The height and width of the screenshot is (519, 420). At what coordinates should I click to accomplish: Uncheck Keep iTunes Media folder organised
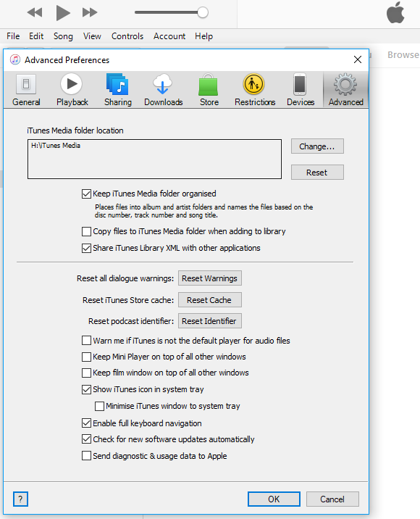click(86, 194)
